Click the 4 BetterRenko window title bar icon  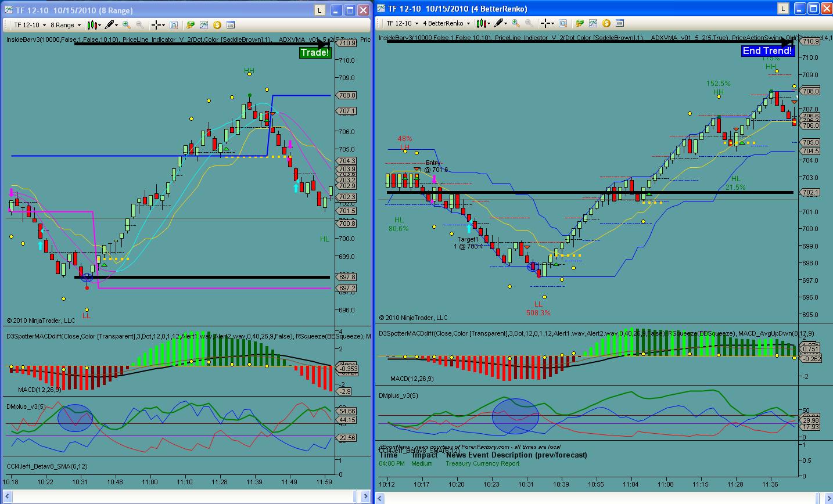(382, 8)
